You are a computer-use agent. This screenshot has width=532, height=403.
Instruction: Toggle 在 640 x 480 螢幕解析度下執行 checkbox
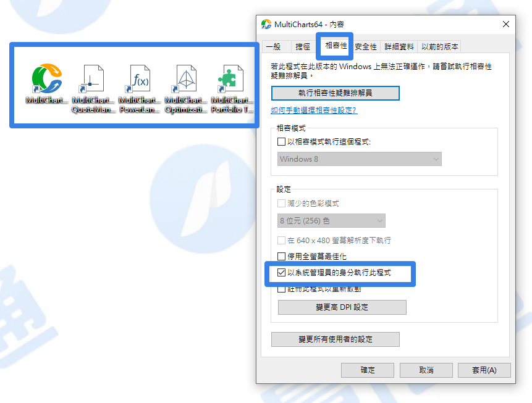point(281,240)
